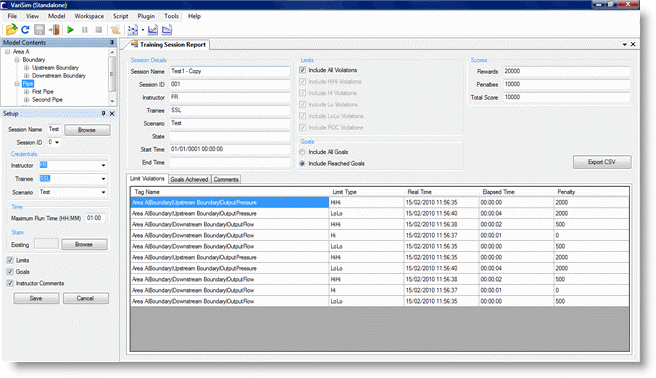The width and height of the screenshot is (656, 378).
Task: Click the Session Name field showing Test1 - Copy
Action: tap(230, 71)
